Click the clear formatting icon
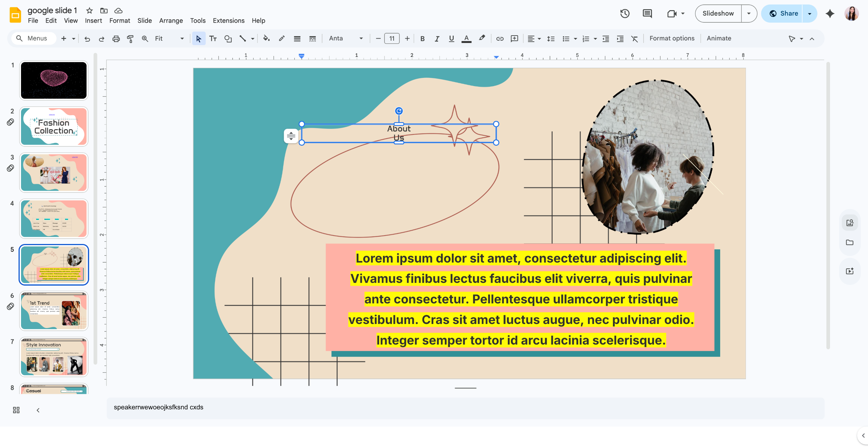 tap(634, 39)
